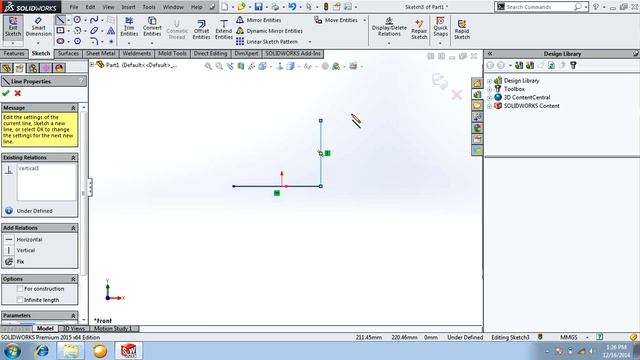Click Mirror Entities command
Viewport: 640px width, 360px height.
[x=259, y=20]
